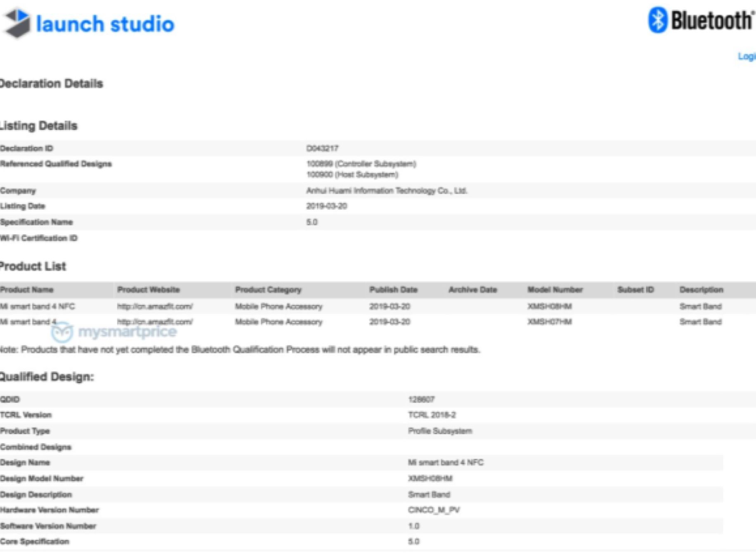This screenshot has width=756, height=555.
Task: Open the Login link
Action: click(x=747, y=57)
